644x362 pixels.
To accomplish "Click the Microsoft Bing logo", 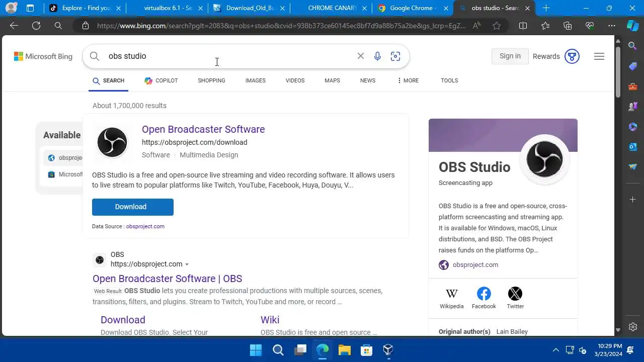I will [x=43, y=56].
